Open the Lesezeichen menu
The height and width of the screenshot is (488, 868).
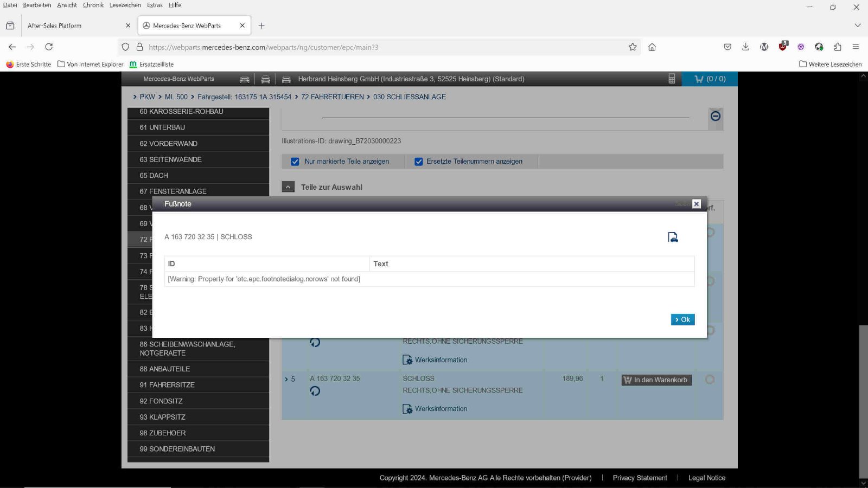click(x=125, y=5)
